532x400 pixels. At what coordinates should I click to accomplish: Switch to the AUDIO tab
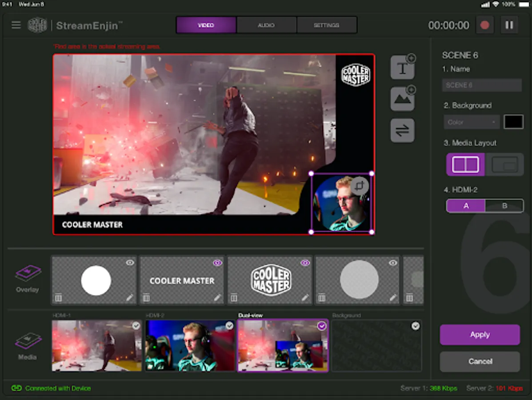pyautogui.click(x=266, y=25)
